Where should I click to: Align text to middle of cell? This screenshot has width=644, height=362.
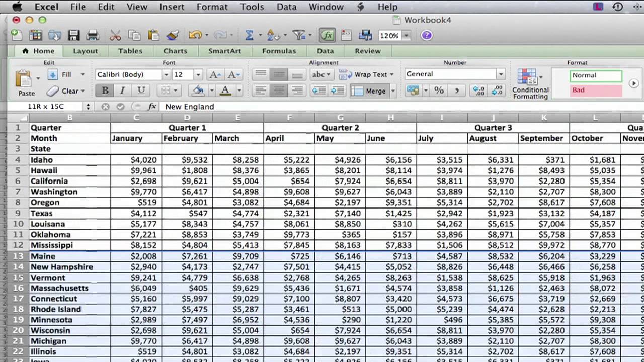(279, 74)
